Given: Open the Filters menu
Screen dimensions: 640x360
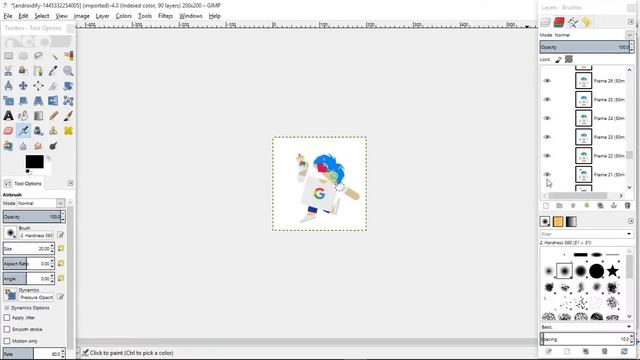Looking at the screenshot, I should pyautogui.click(x=165, y=16).
